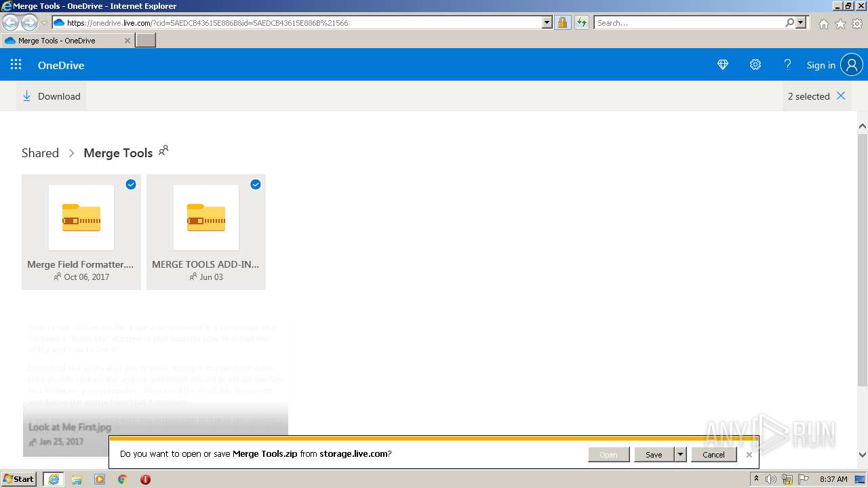The height and width of the screenshot is (488, 868).
Task: Launch Windows Media Player from taskbar
Action: pyautogui.click(x=100, y=479)
